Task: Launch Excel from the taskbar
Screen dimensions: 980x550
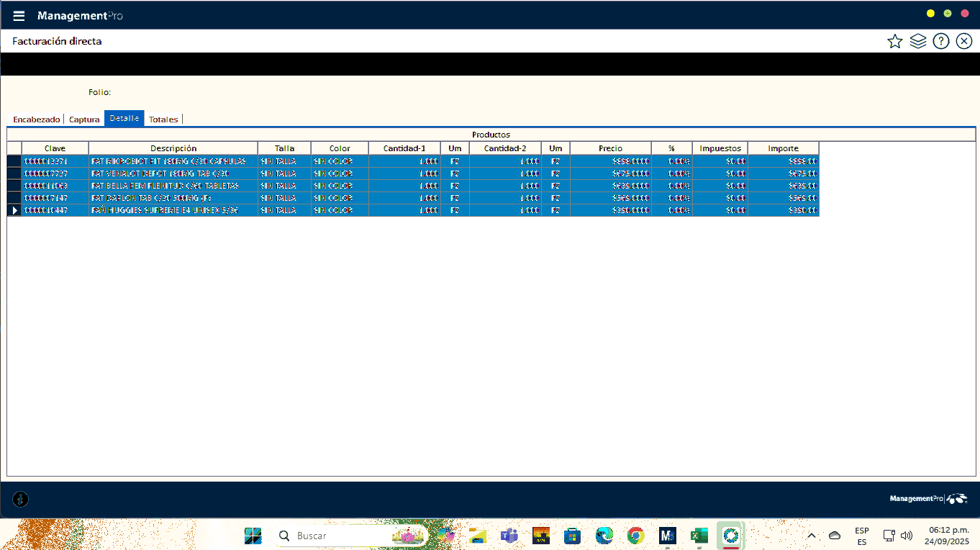Action: 699,536
